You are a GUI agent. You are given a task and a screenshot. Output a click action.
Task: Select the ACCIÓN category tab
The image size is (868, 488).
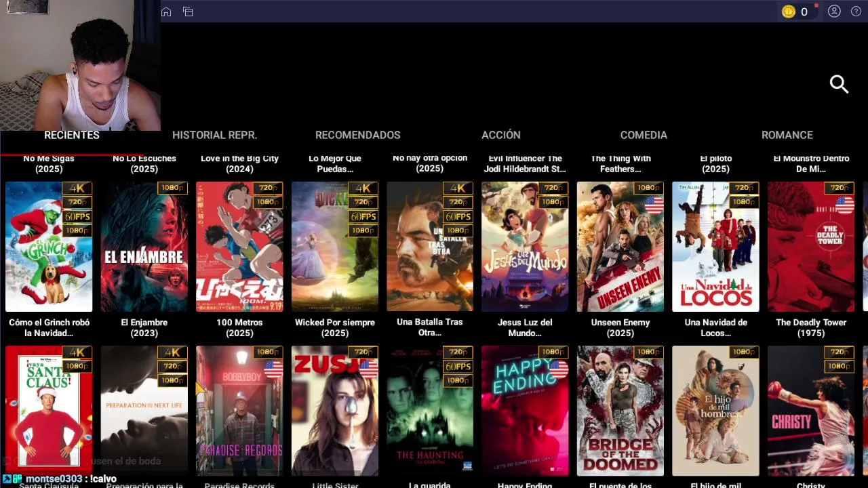501,135
